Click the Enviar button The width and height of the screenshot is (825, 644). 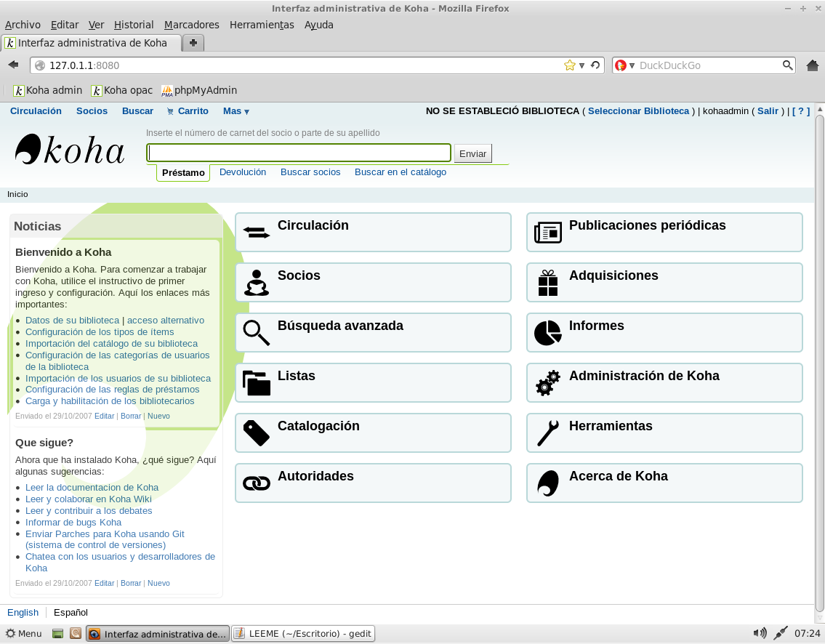pyautogui.click(x=473, y=153)
